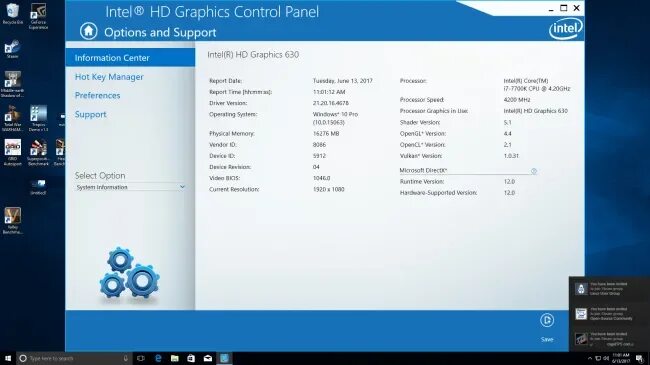Click the Intel logo in the header
The width and height of the screenshot is (650, 365).
pyautogui.click(x=565, y=29)
